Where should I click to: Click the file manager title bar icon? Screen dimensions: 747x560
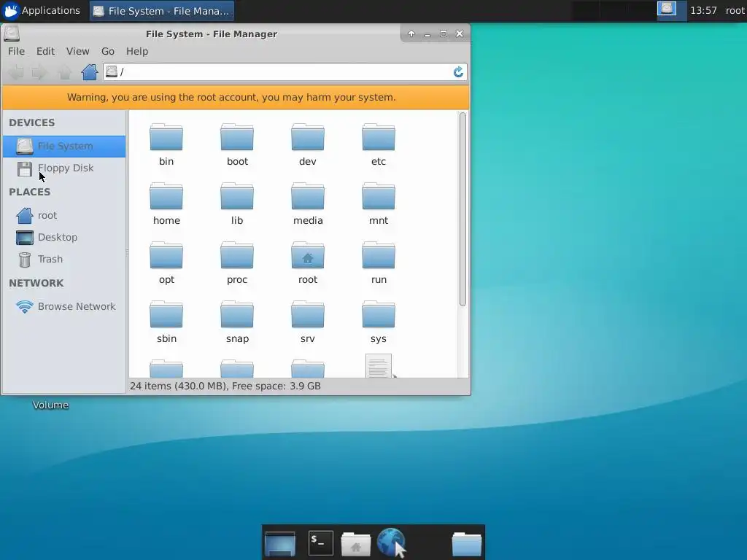[x=12, y=34]
